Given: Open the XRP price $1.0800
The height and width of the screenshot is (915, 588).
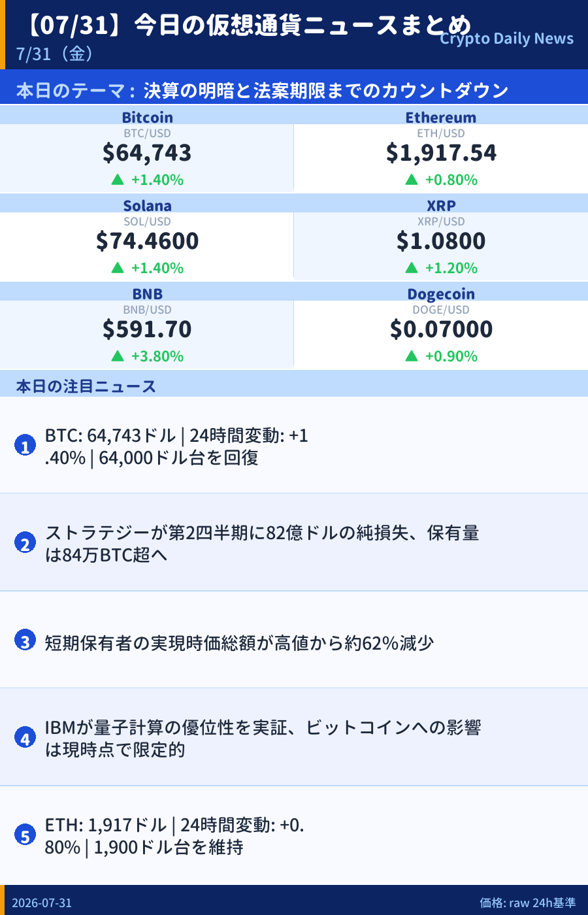Looking at the screenshot, I should tap(441, 241).
